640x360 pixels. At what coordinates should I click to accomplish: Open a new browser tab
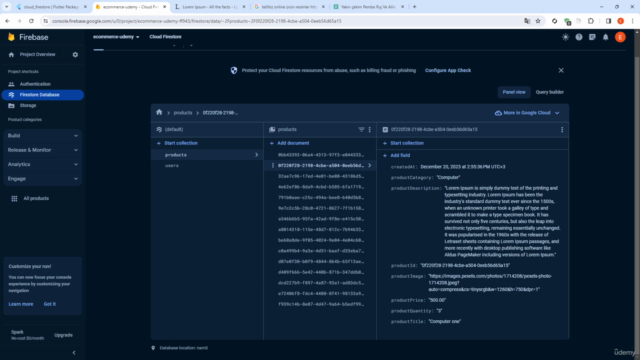pyautogui.click(x=414, y=7)
